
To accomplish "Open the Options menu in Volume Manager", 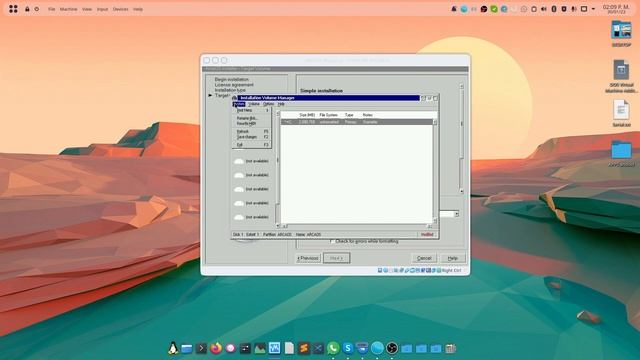I will 269,104.
